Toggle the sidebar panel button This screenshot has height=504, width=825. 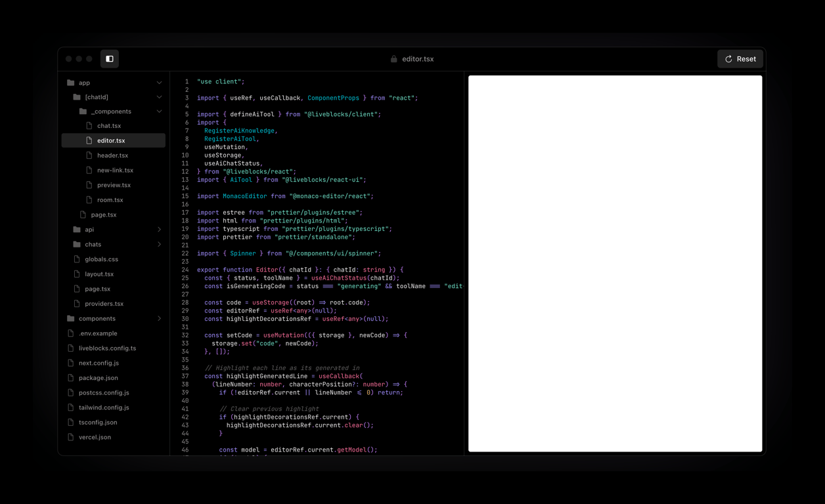point(110,59)
